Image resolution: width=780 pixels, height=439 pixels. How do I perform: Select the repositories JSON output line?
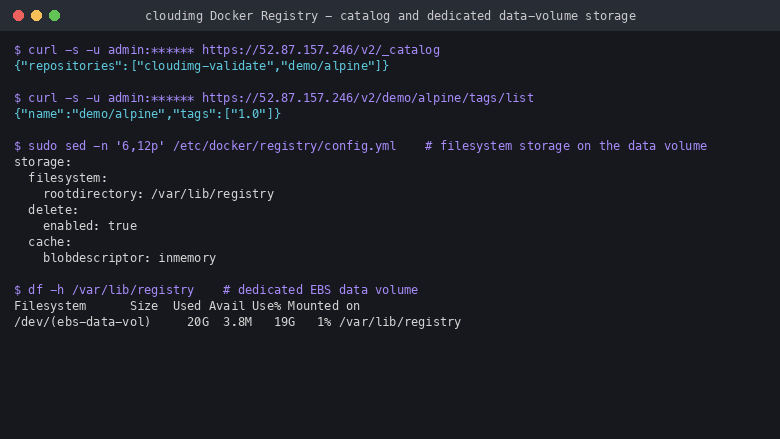point(201,66)
